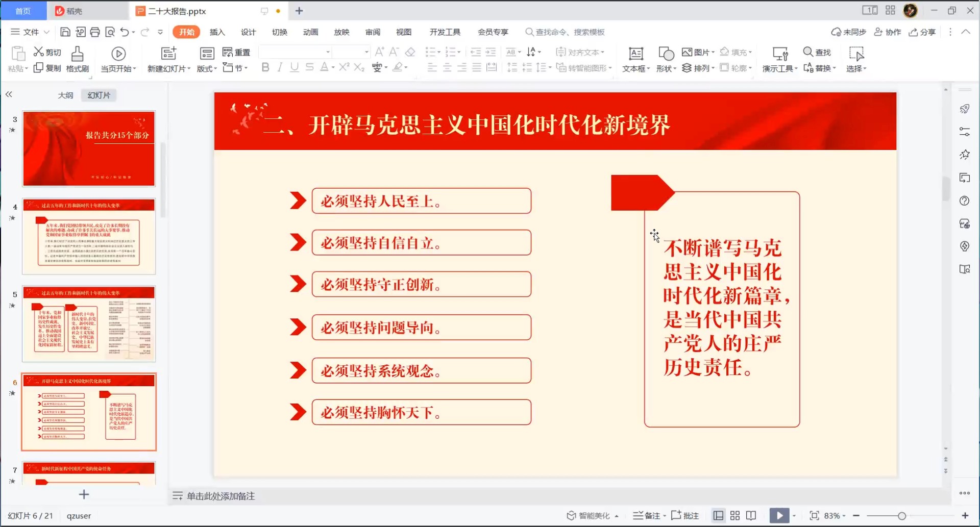Click the save icon in quick toolbar
This screenshot has width=980, height=527.
coord(65,32)
